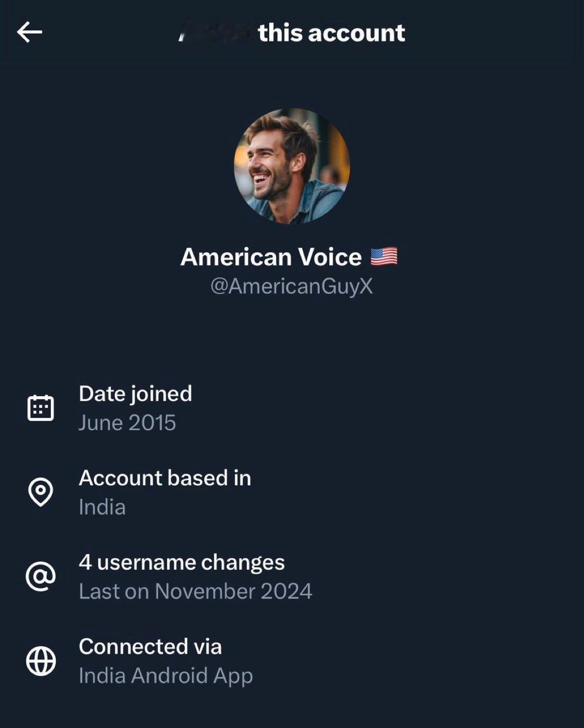Click the blurred word in the header
Viewport: 584px width, 728px height.
[x=214, y=33]
